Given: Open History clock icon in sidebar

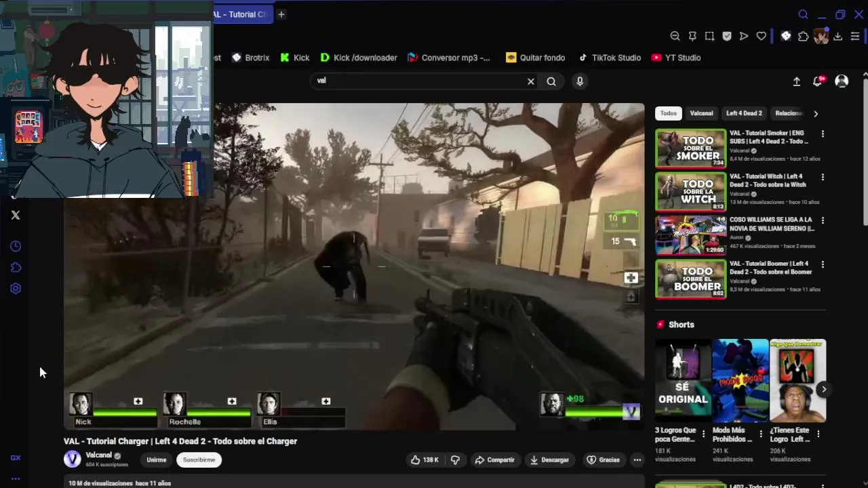Looking at the screenshot, I should [x=16, y=247].
